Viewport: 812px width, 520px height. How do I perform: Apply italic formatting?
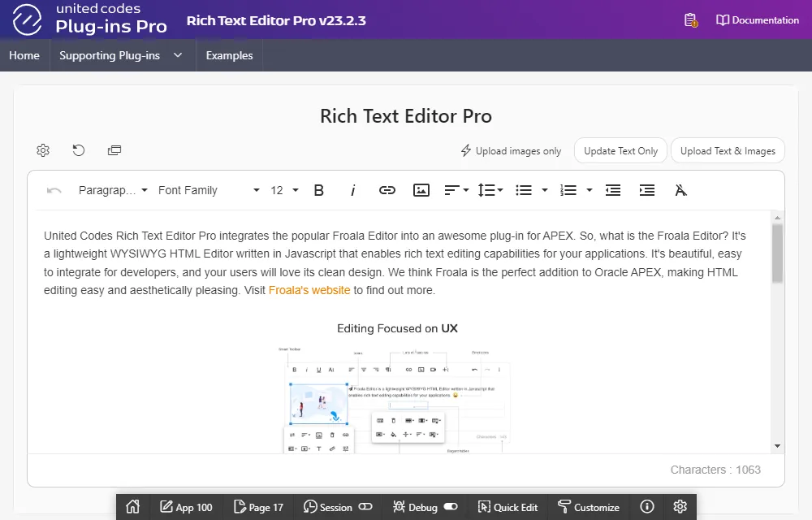[353, 190]
